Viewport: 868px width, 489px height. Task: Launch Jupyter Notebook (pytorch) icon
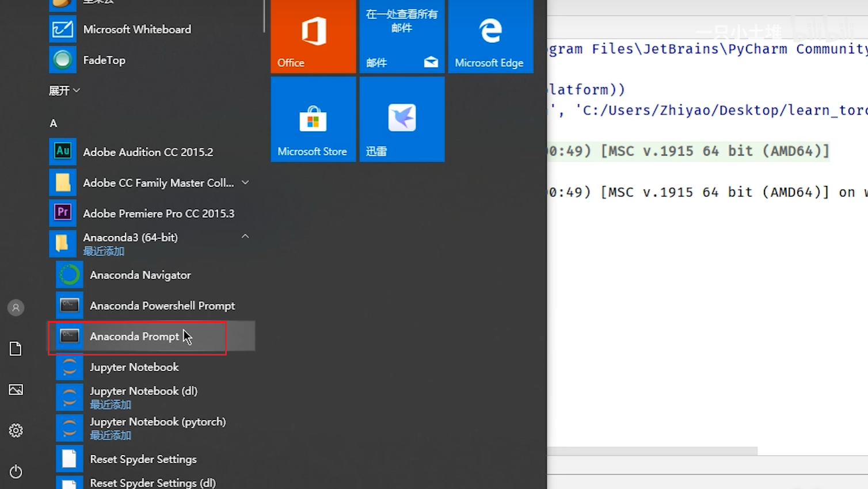point(69,428)
